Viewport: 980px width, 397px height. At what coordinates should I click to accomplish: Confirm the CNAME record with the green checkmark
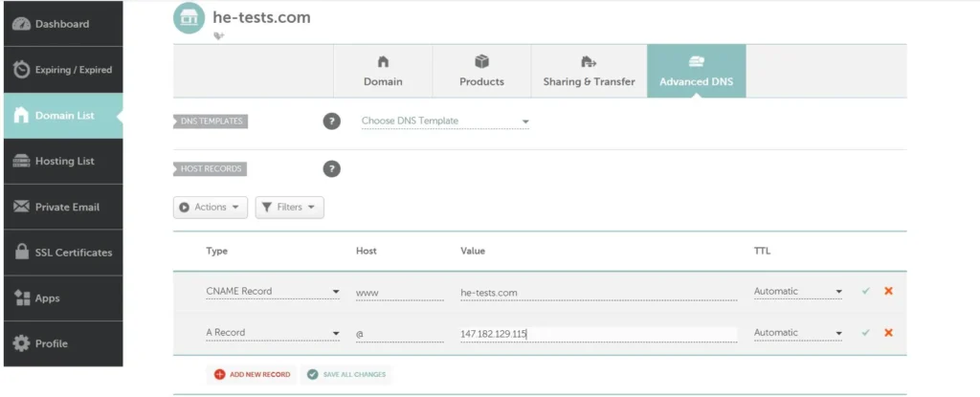tap(865, 292)
